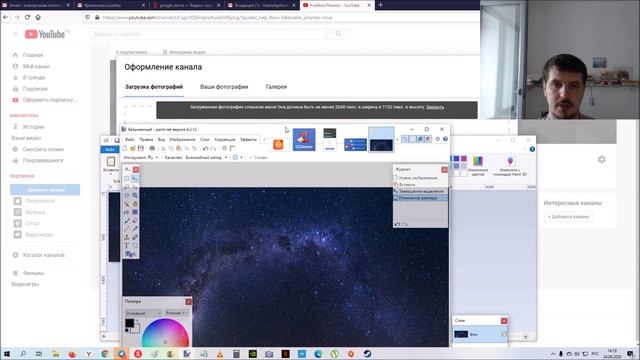This screenshot has height=360, width=640.
Task: Click the channel settings gear icon on YouTube
Action: tap(602, 160)
